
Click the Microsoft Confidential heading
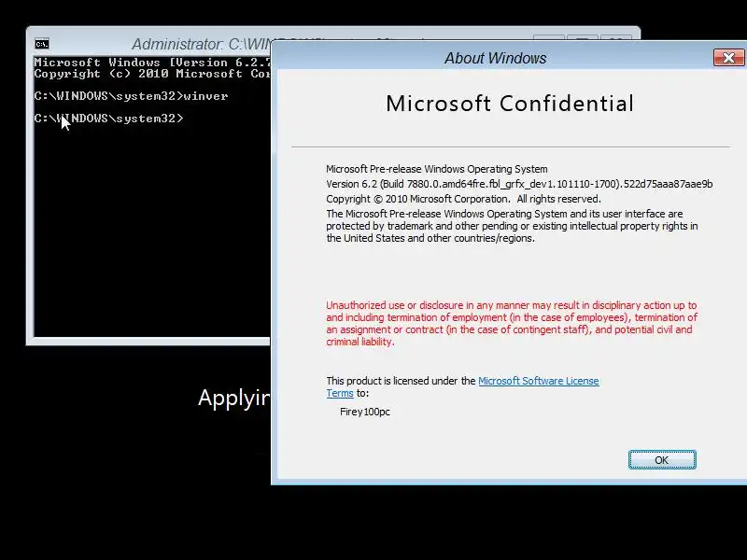coord(510,104)
